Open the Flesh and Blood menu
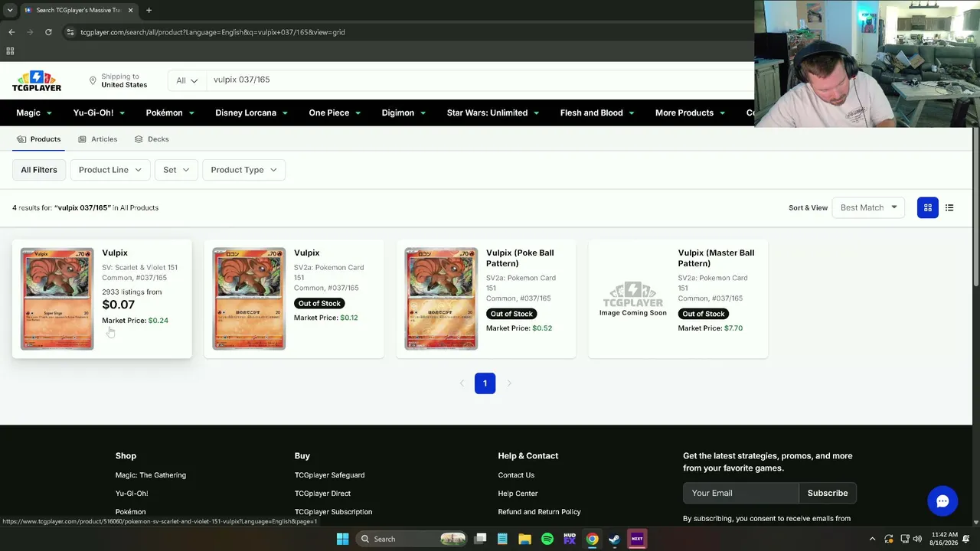 click(x=598, y=112)
